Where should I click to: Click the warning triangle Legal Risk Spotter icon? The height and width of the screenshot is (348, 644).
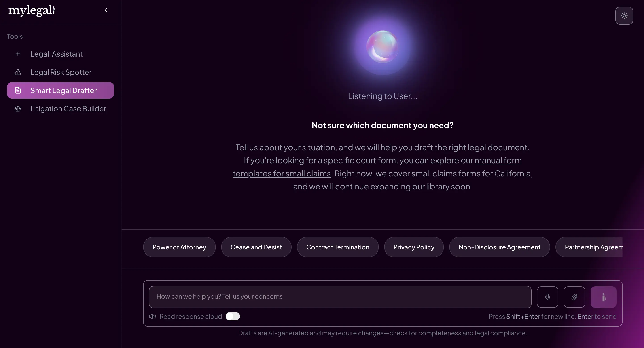[x=18, y=72]
